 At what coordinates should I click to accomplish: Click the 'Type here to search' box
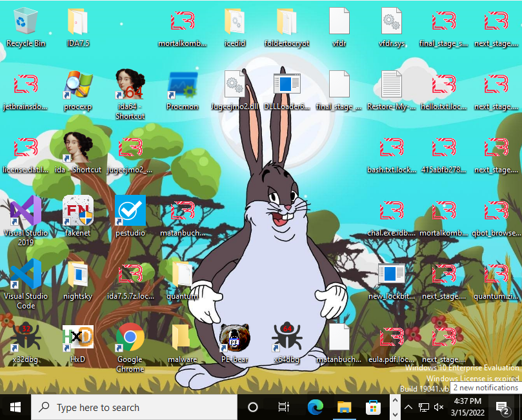pyautogui.click(x=134, y=407)
